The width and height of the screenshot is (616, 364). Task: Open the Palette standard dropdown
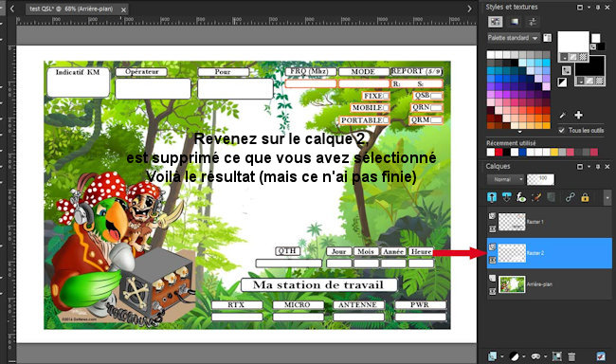point(513,38)
